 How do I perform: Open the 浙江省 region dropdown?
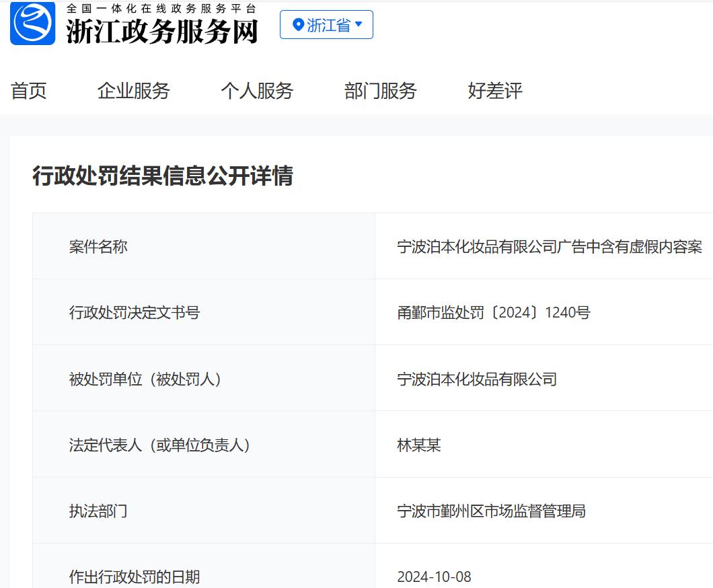[327, 25]
